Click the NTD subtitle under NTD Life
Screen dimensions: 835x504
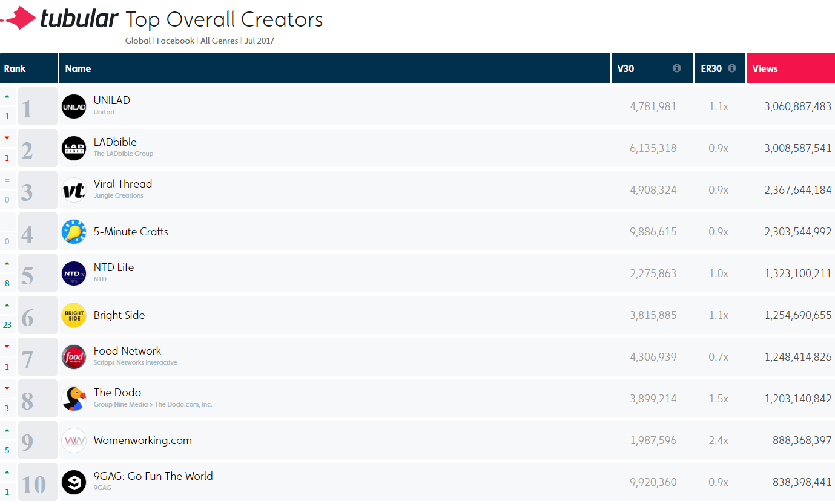(x=100, y=279)
